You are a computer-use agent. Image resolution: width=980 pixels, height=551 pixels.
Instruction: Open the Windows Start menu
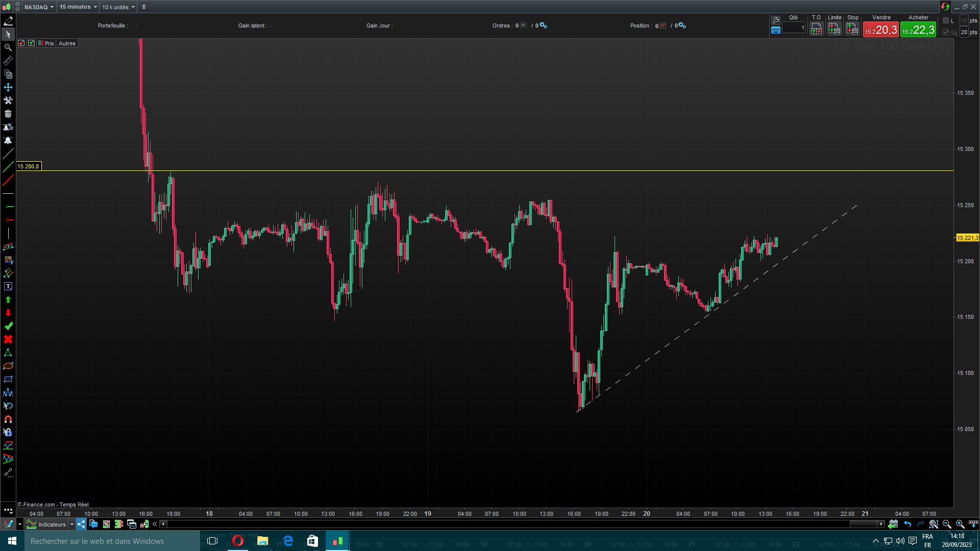(x=12, y=541)
